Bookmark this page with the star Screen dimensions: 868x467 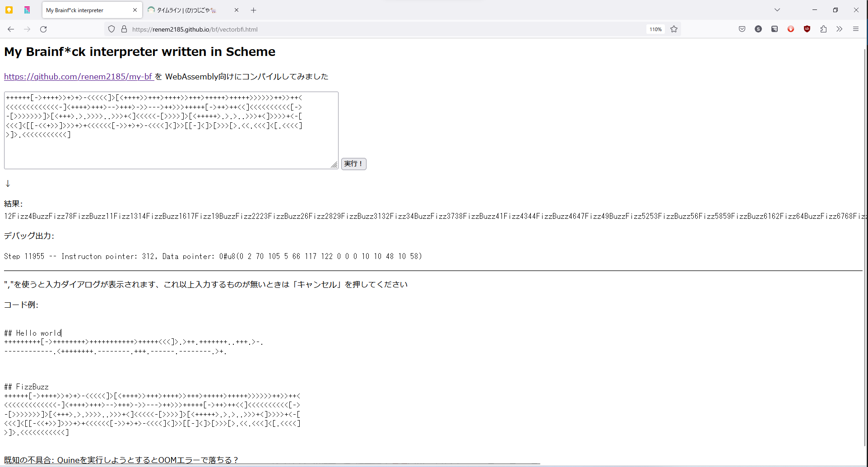(x=674, y=29)
